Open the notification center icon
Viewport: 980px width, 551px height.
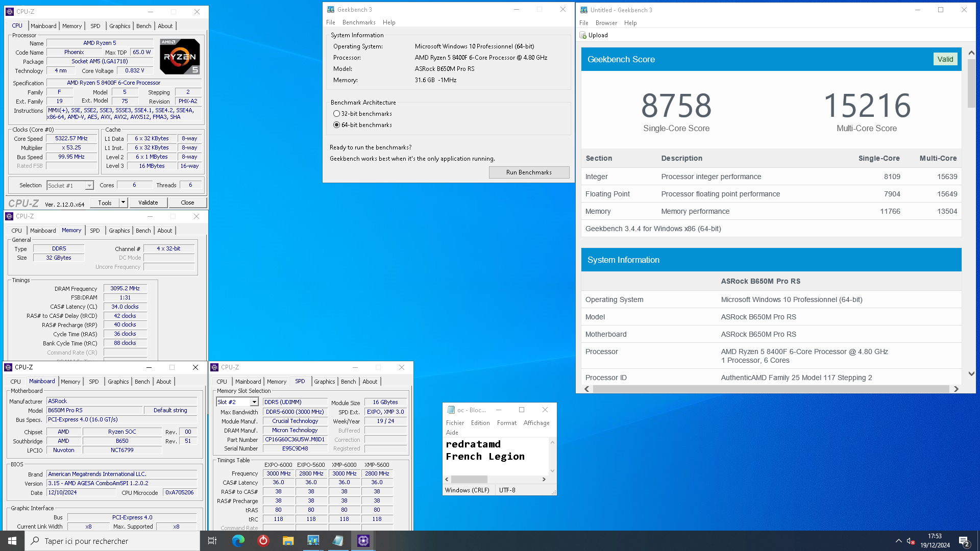coord(964,541)
